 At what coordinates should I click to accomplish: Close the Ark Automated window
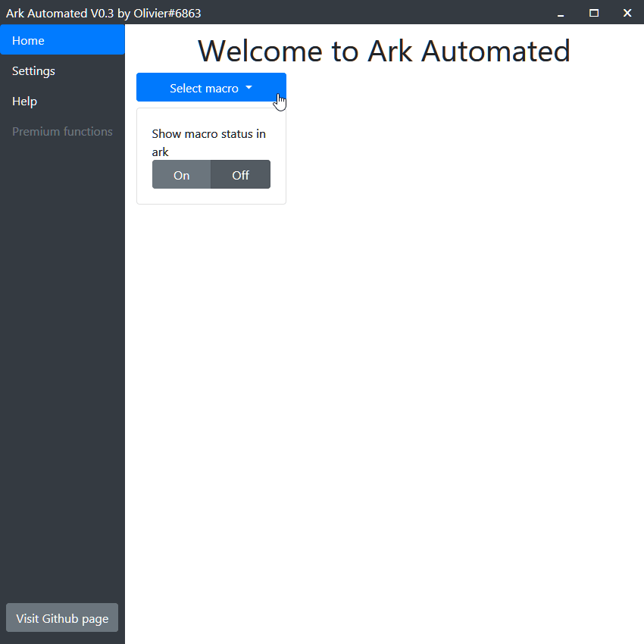pos(627,13)
